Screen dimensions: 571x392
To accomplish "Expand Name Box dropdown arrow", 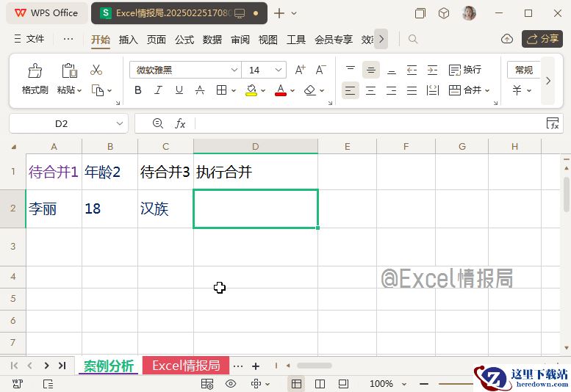I will tap(120, 123).
